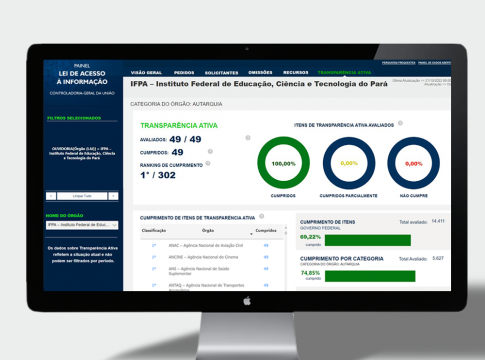Viewport: 485px width, 360px height.
Task: Click the back-selection arrow left of Limpar Tudo
Action: pyautogui.click(x=51, y=196)
